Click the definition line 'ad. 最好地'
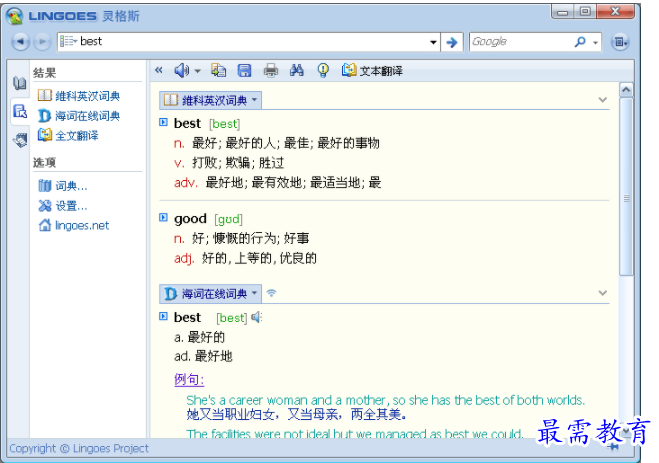Screen dimensions: 659x463 (203, 356)
